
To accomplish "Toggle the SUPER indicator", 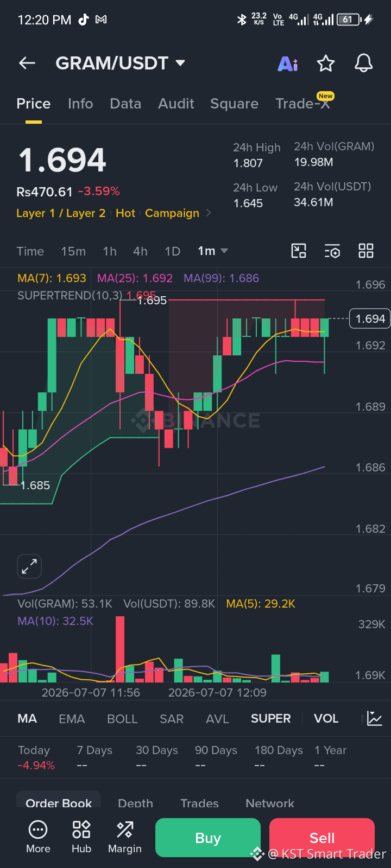I will point(270,719).
